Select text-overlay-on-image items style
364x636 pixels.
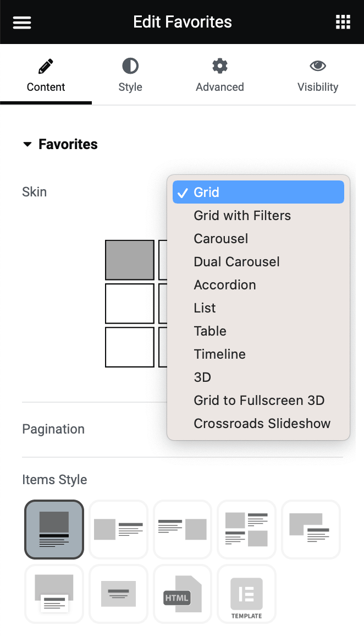118,594
